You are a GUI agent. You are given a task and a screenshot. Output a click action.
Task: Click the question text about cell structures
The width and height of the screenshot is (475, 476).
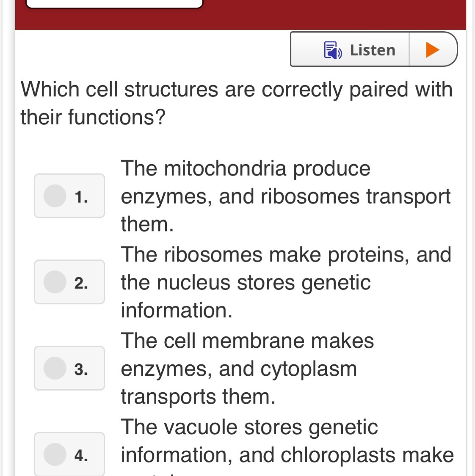[x=237, y=103]
